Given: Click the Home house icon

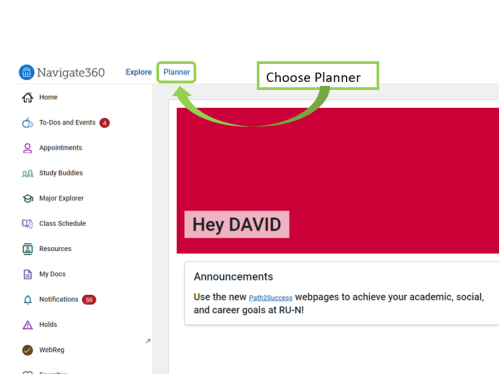Looking at the screenshot, I should 28,97.
